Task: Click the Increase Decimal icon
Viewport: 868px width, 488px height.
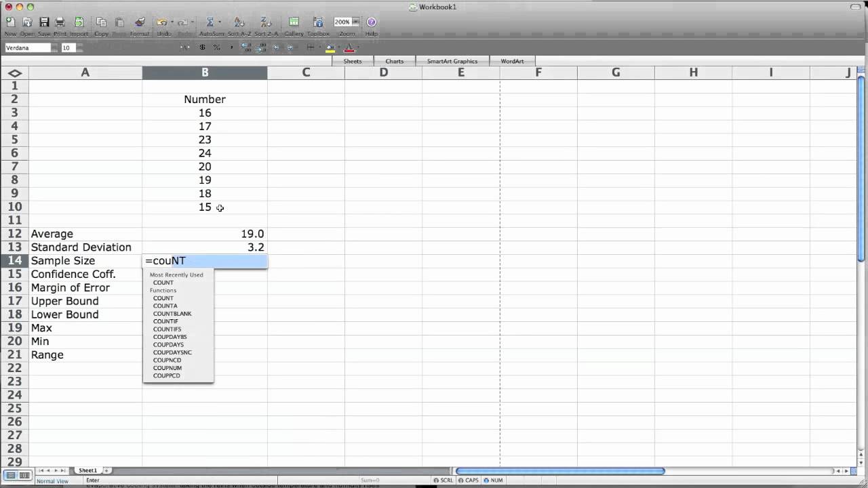Action: point(246,47)
